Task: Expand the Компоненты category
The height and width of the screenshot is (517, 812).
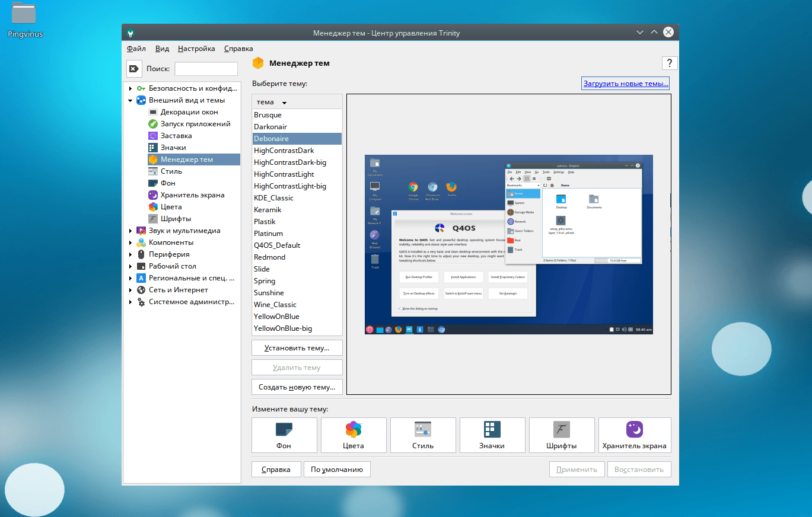Action: pyautogui.click(x=130, y=242)
